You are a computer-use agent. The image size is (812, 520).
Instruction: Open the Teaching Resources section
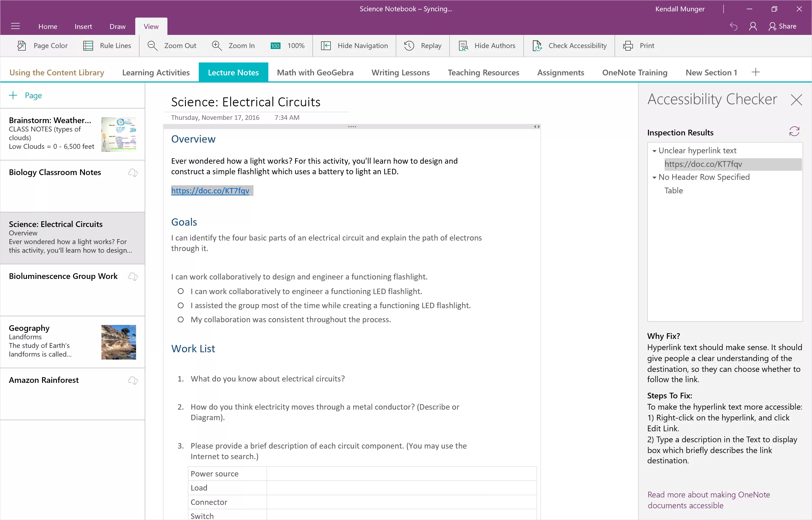click(x=483, y=72)
